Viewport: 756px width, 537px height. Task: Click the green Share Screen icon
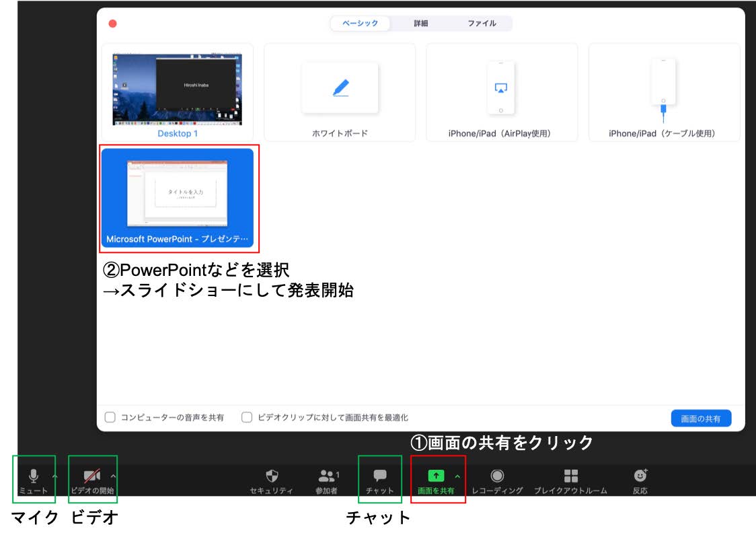coord(436,476)
